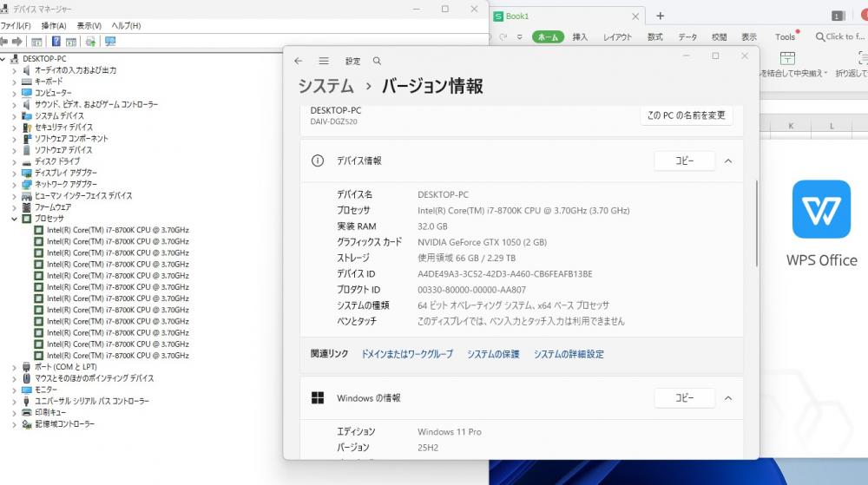Expand ディスク ドライブ node
868x485 pixels.
click(15, 161)
